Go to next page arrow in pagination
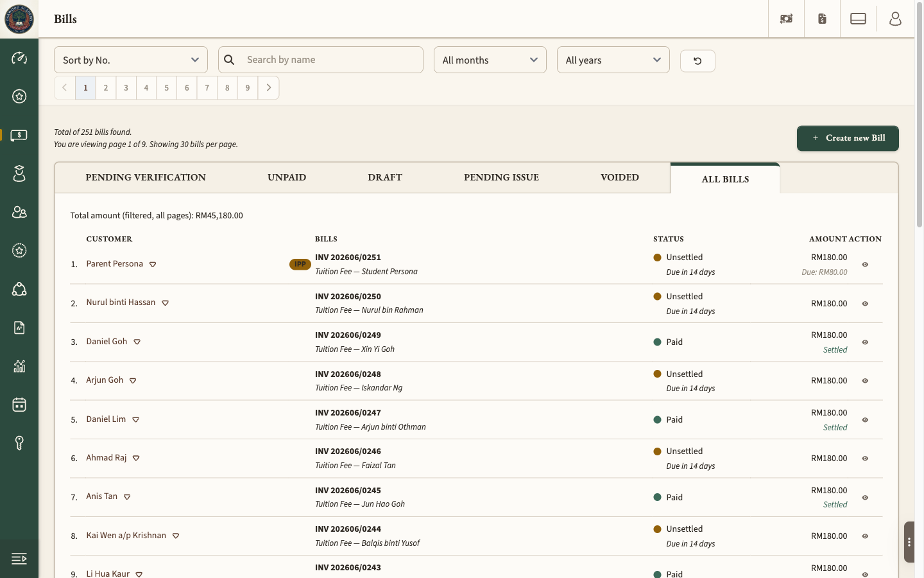The height and width of the screenshot is (578, 924). 268,88
